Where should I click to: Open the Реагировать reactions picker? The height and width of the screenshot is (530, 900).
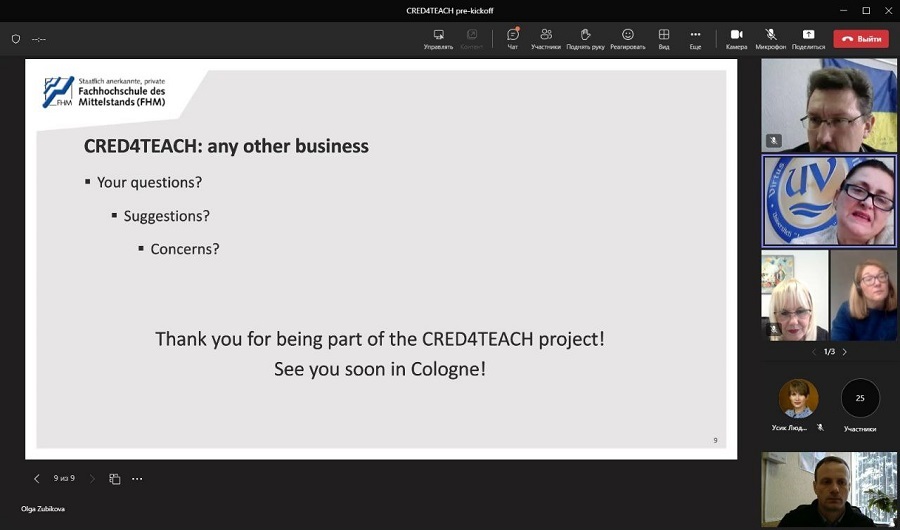tap(628, 38)
